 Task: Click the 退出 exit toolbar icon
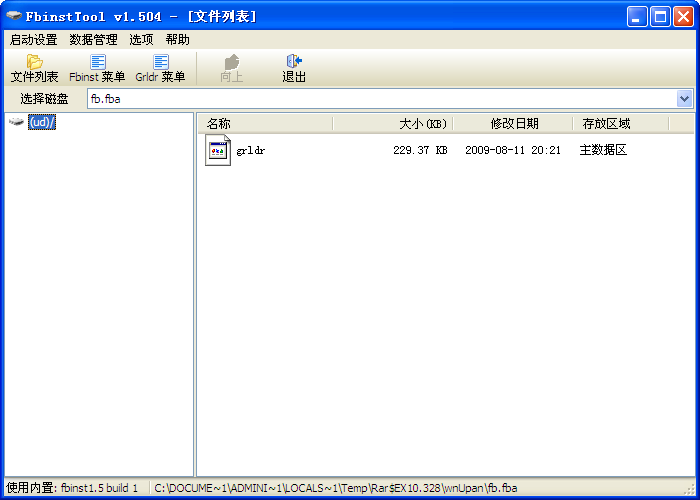[x=294, y=62]
